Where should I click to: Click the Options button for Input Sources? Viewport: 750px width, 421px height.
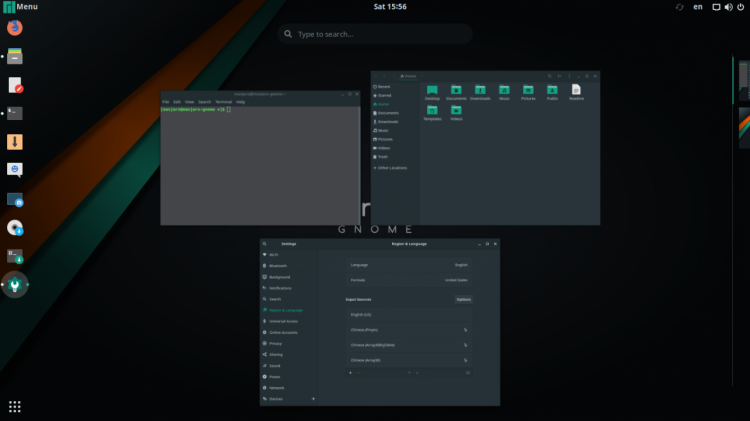click(x=463, y=299)
